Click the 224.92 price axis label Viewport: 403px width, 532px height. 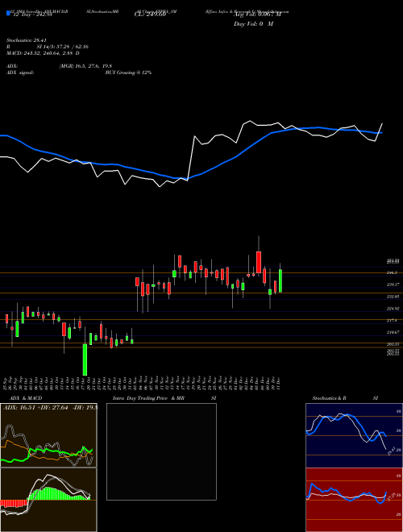click(x=393, y=309)
